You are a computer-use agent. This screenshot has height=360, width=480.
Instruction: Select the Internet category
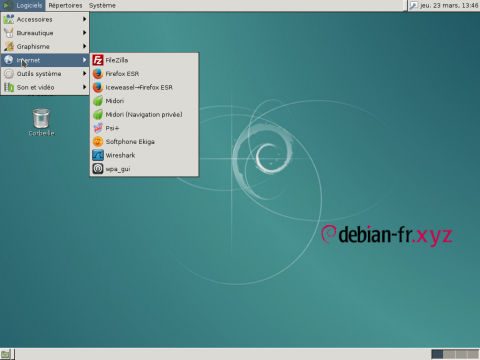coord(45,60)
